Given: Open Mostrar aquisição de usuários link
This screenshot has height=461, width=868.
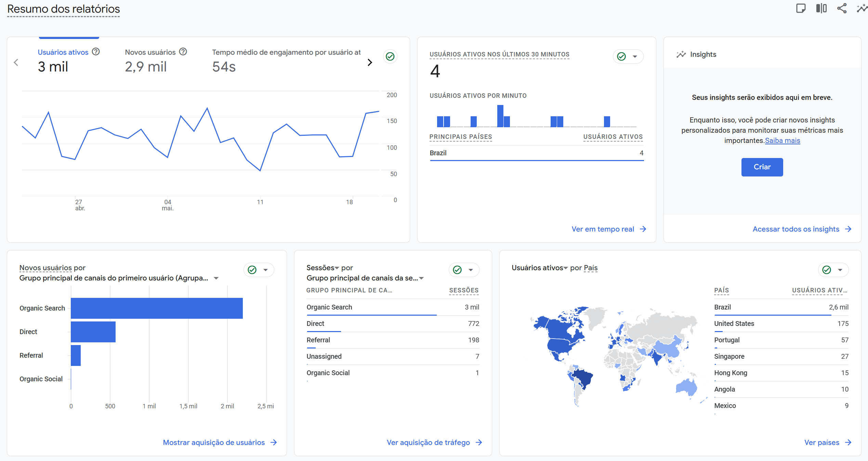Looking at the screenshot, I should coord(220,443).
